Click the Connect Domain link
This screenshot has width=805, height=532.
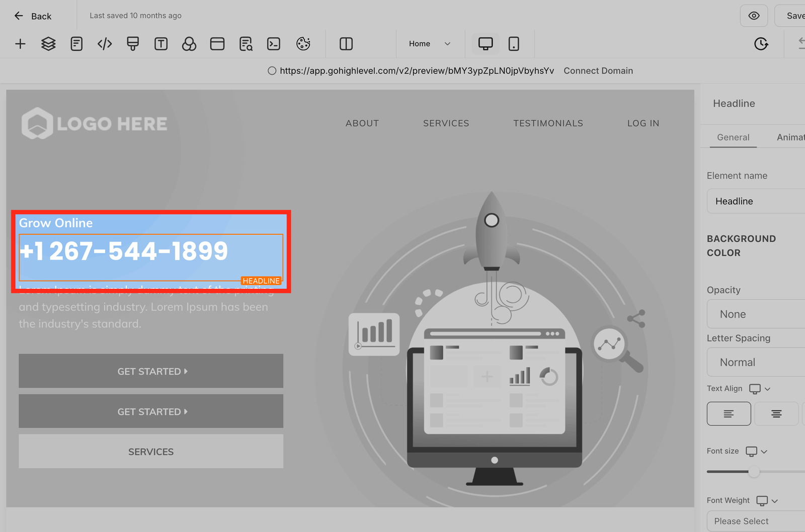click(x=598, y=71)
